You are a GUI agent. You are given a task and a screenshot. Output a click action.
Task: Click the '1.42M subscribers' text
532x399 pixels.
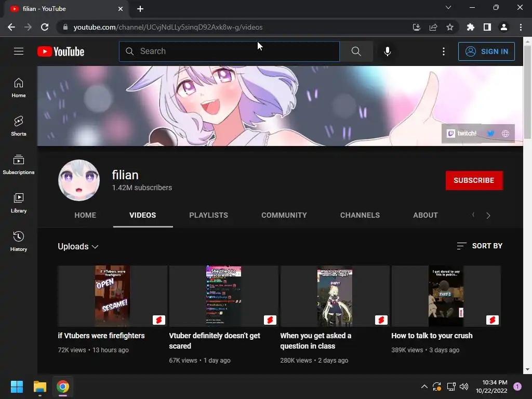pyautogui.click(x=142, y=188)
